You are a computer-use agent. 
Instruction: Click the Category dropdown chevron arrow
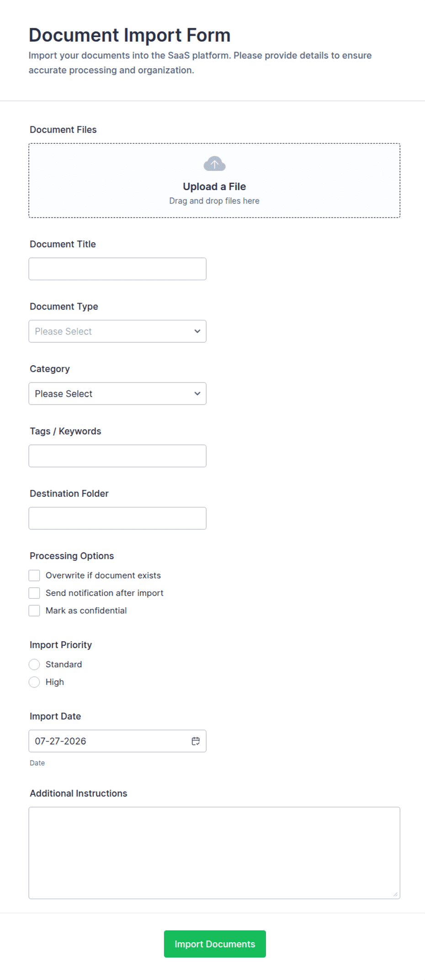click(x=197, y=394)
